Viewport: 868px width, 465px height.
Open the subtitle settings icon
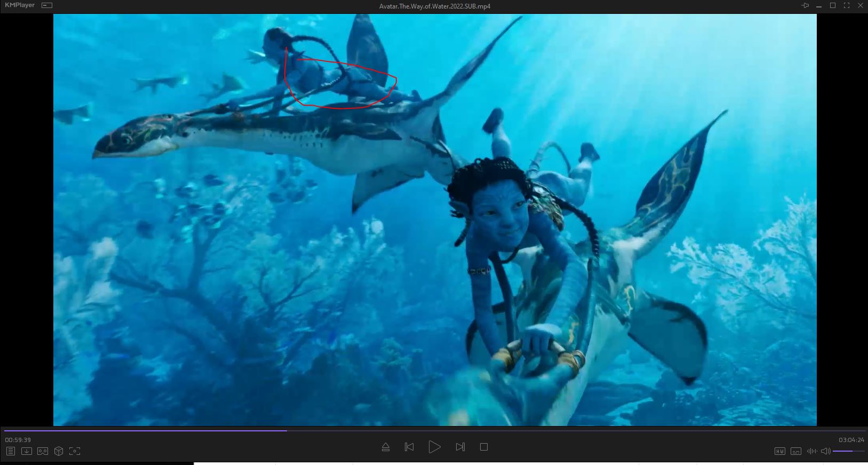[x=795, y=451]
